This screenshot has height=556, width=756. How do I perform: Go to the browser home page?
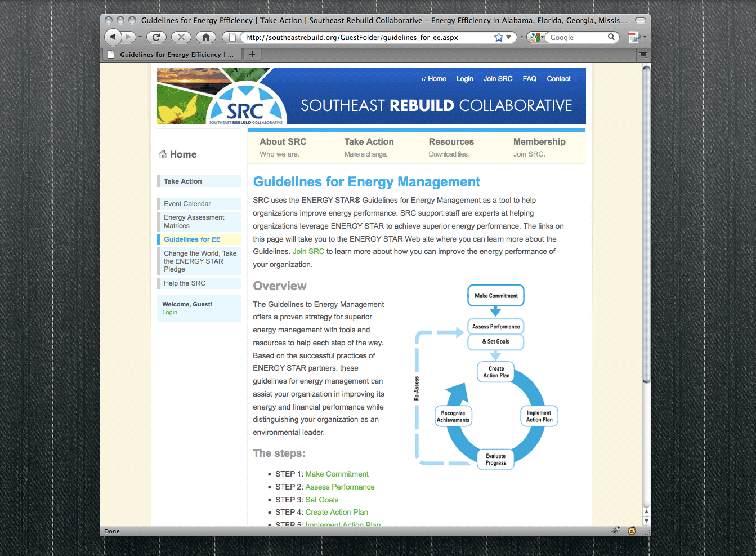[206, 37]
